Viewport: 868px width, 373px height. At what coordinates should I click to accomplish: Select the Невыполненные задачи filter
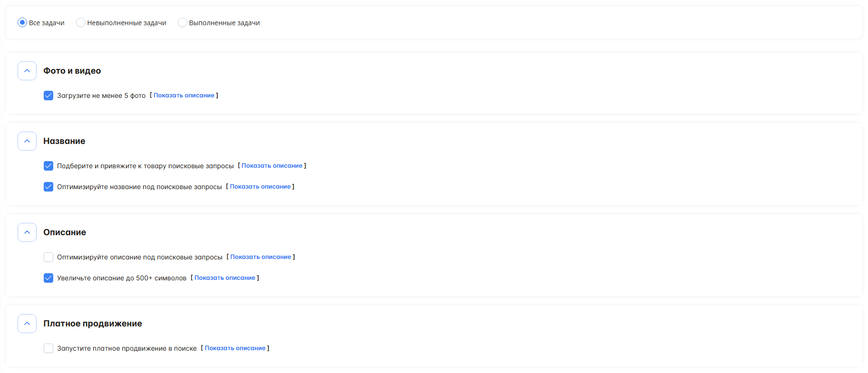point(81,22)
